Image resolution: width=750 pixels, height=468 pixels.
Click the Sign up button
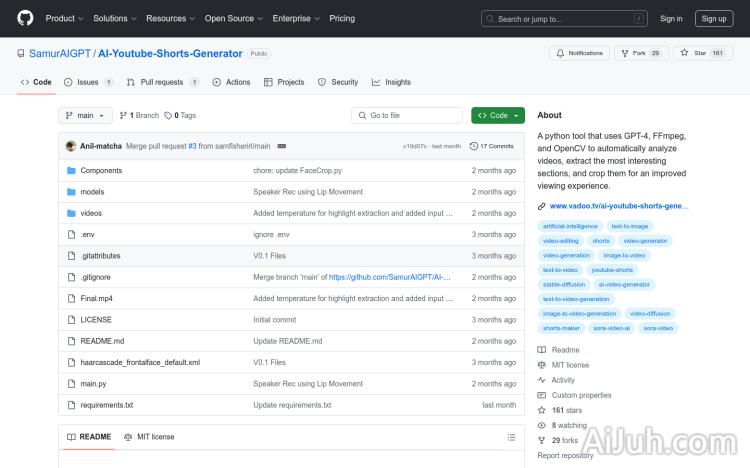point(714,18)
